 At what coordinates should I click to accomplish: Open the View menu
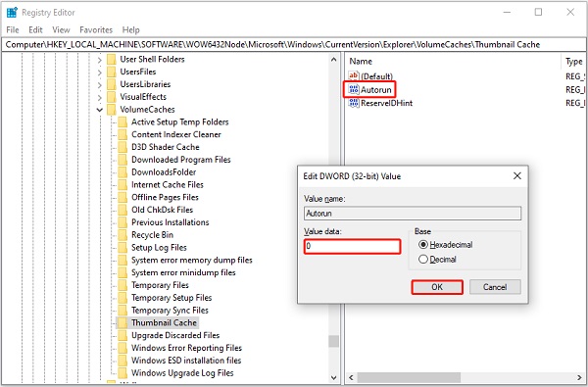tap(61, 29)
